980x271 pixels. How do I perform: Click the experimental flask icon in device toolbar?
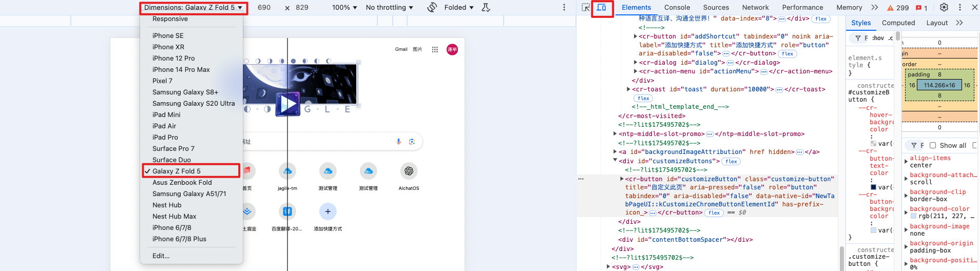pos(486,7)
